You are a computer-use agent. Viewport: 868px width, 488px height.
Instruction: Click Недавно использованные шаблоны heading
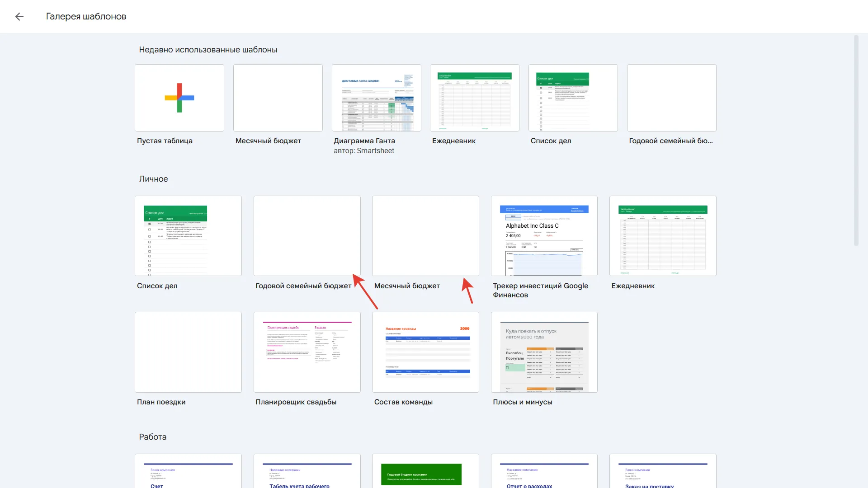(x=208, y=50)
